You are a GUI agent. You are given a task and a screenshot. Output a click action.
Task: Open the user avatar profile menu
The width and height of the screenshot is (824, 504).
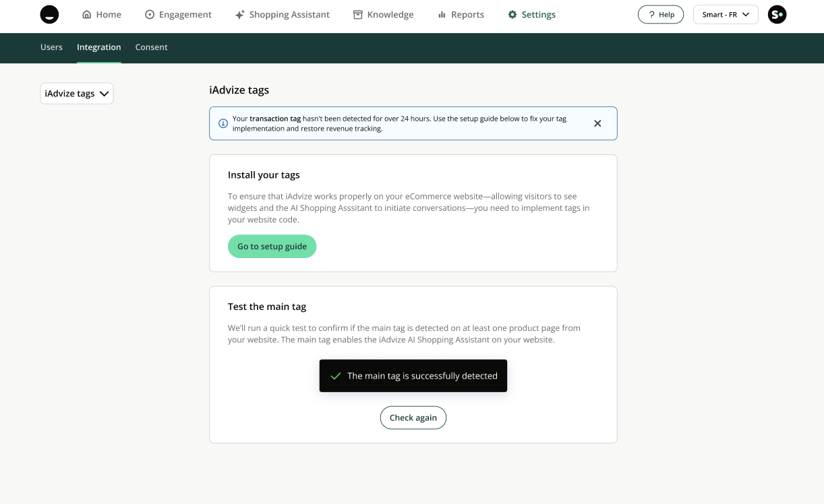[x=777, y=15]
